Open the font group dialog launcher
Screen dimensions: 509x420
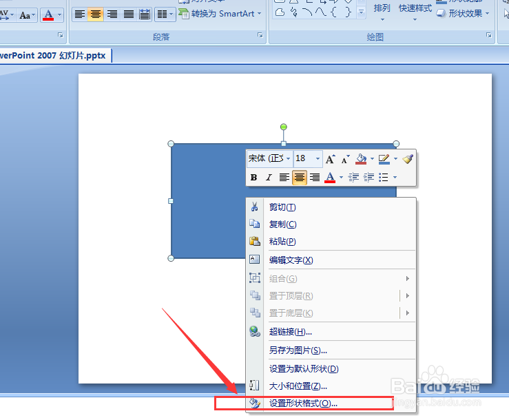pos(61,35)
